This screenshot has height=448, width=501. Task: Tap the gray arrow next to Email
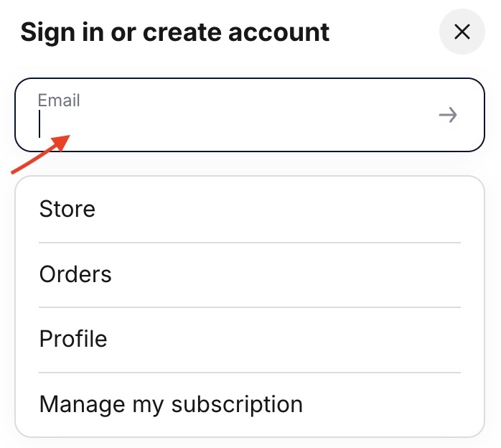coord(448,115)
